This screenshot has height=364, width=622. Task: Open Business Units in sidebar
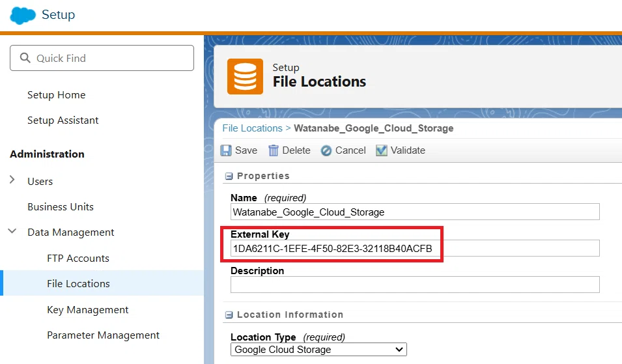click(61, 206)
